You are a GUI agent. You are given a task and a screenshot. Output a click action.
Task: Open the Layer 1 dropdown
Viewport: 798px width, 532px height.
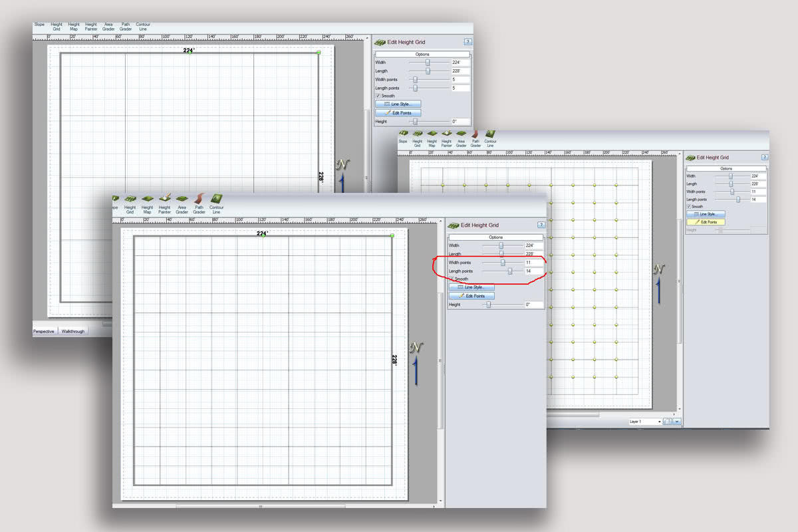click(x=659, y=422)
